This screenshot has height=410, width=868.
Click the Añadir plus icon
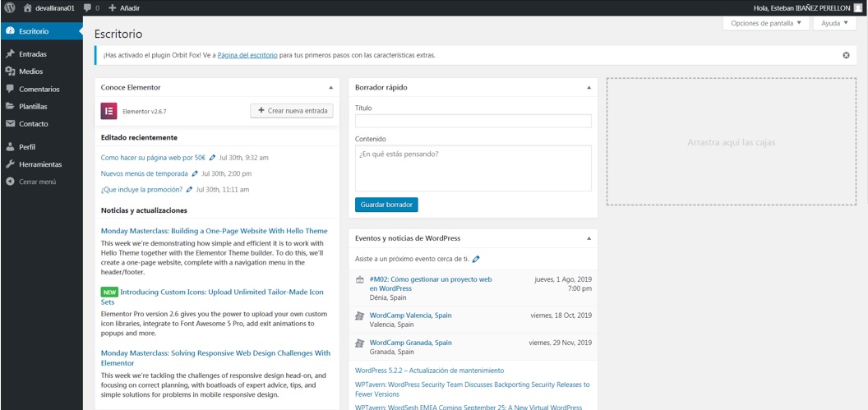[x=113, y=7]
